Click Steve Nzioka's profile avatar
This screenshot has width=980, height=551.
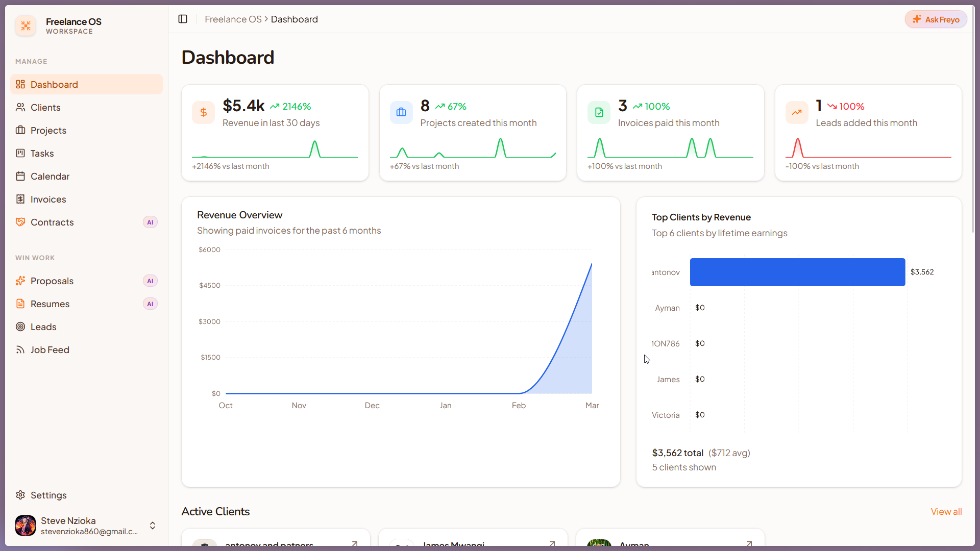[26, 525]
